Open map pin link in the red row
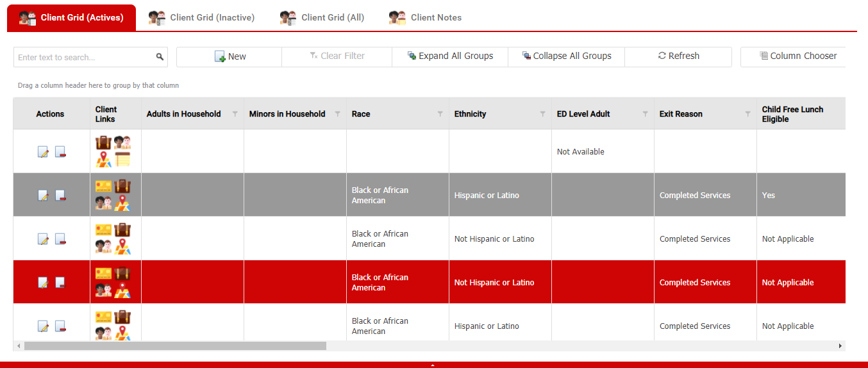The image size is (868, 368). [x=122, y=290]
